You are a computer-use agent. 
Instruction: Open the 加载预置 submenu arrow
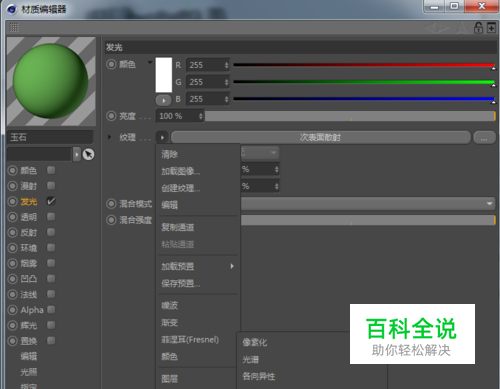pos(232,266)
